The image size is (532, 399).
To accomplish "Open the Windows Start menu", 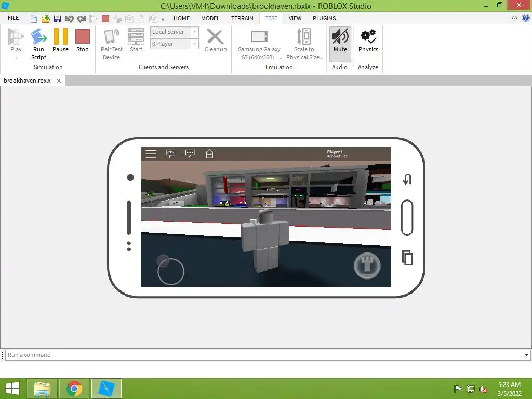I will (x=12, y=389).
